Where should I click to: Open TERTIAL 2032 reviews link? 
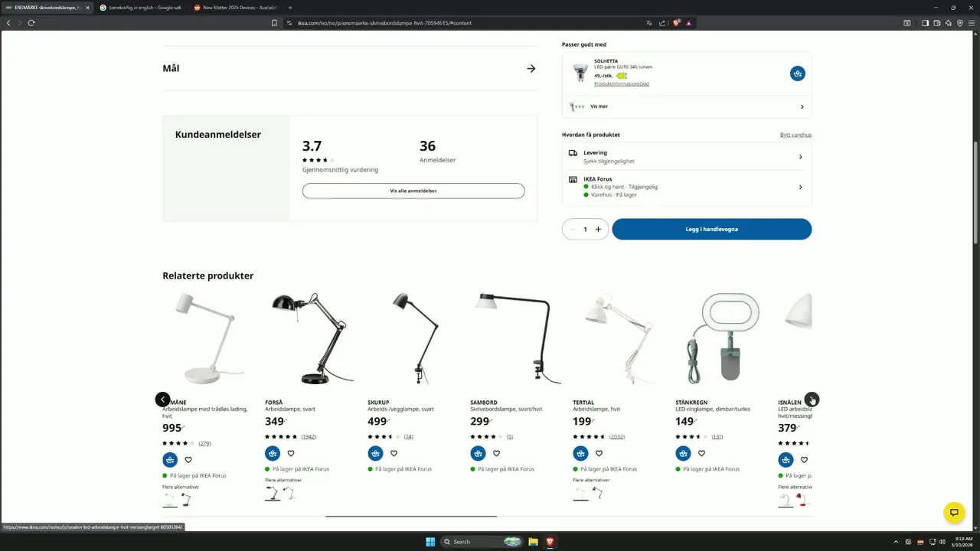pyautogui.click(x=616, y=436)
